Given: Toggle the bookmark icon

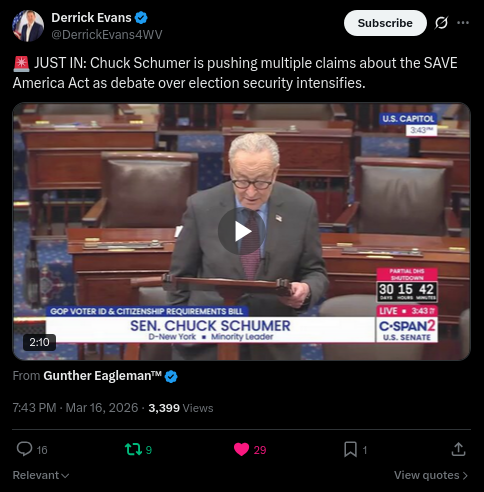Looking at the screenshot, I should tap(350, 449).
